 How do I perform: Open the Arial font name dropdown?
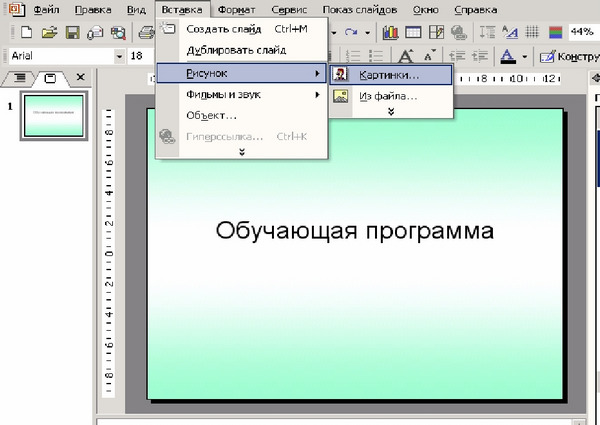[x=117, y=56]
